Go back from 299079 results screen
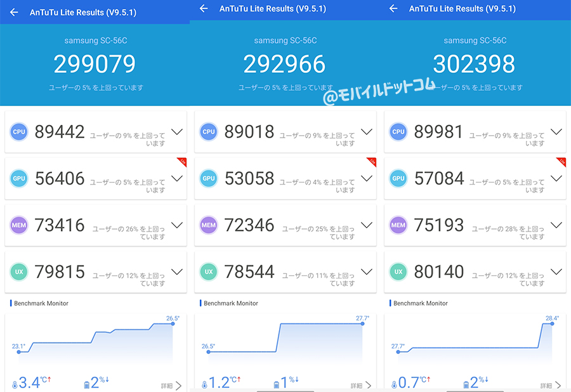The height and width of the screenshot is (392, 571). 14,13
